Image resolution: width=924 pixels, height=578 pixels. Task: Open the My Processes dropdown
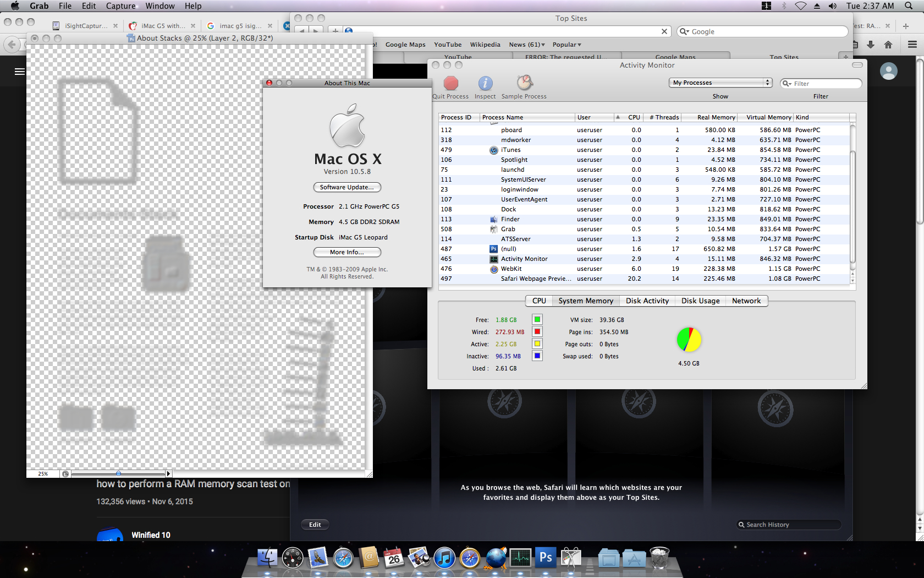[721, 83]
